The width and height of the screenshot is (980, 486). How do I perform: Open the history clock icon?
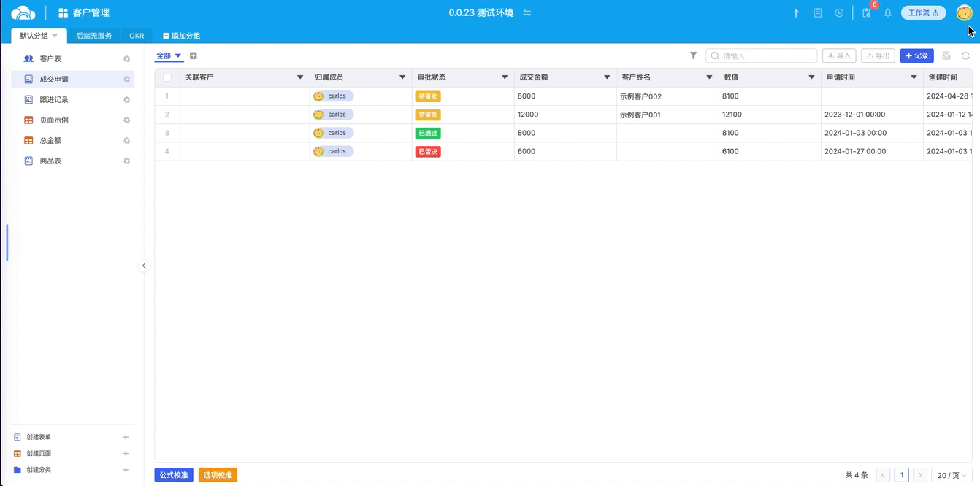coord(839,13)
